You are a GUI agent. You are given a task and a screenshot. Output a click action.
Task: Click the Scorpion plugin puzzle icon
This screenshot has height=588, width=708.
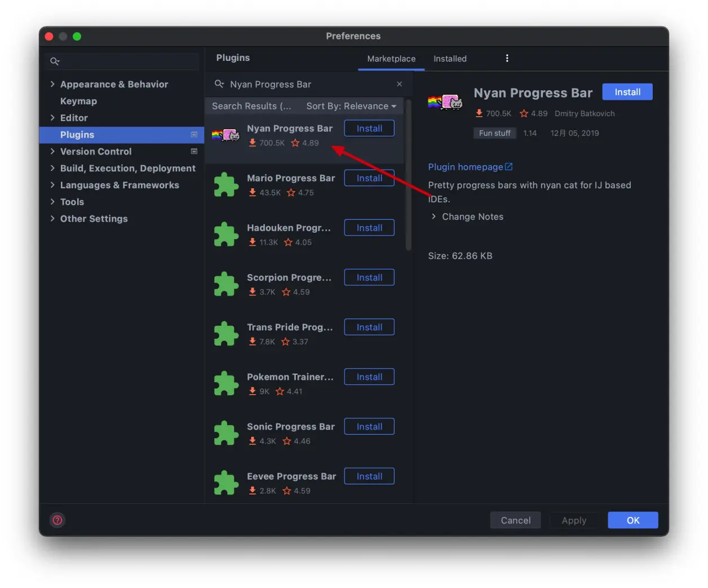coord(226,284)
